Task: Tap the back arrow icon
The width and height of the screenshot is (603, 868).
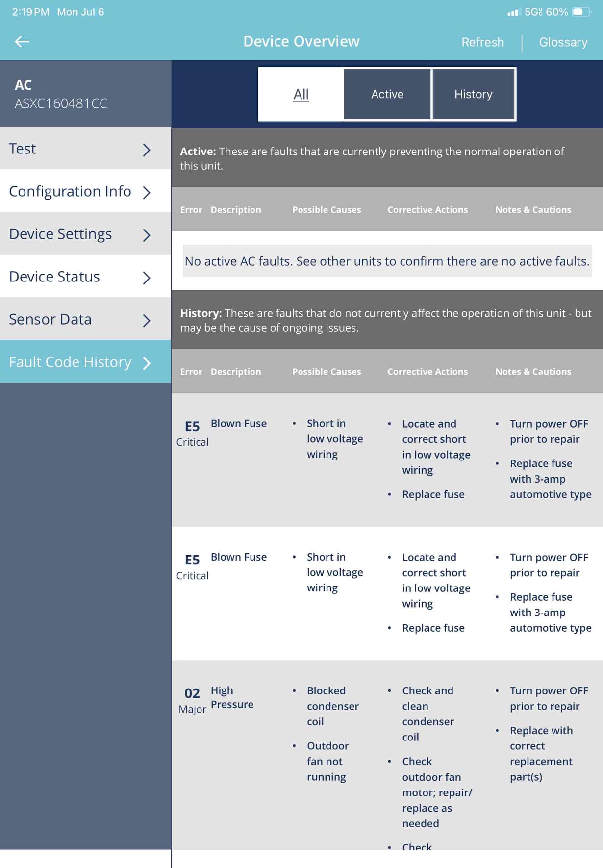Action: (x=22, y=42)
